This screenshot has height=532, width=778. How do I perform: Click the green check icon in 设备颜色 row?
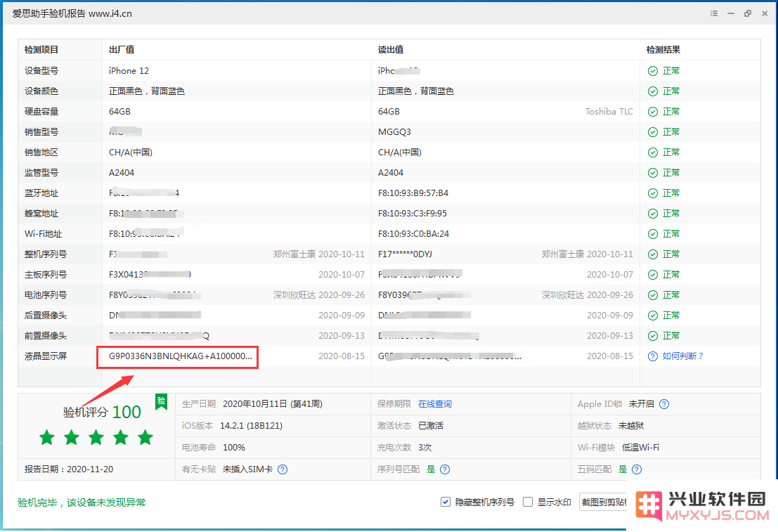[x=653, y=91]
